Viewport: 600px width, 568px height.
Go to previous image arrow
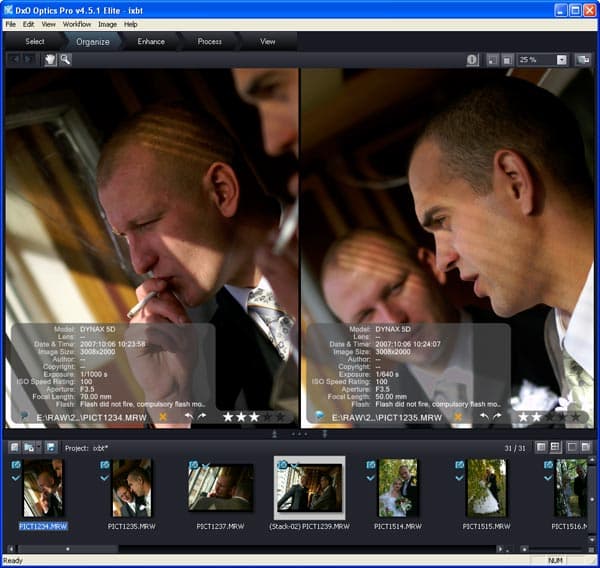pyautogui.click(x=15, y=59)
